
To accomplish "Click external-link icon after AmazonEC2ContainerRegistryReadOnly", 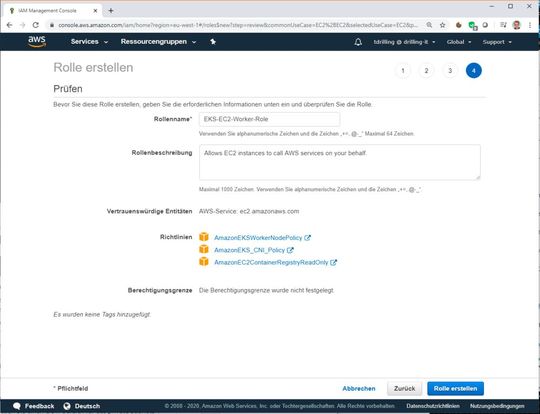I will pyautogui.click(x=333, y=262).
